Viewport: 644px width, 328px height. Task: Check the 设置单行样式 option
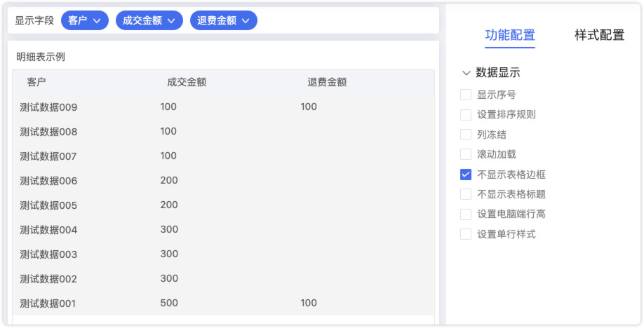pyautogui.click(x=466, y=234)
